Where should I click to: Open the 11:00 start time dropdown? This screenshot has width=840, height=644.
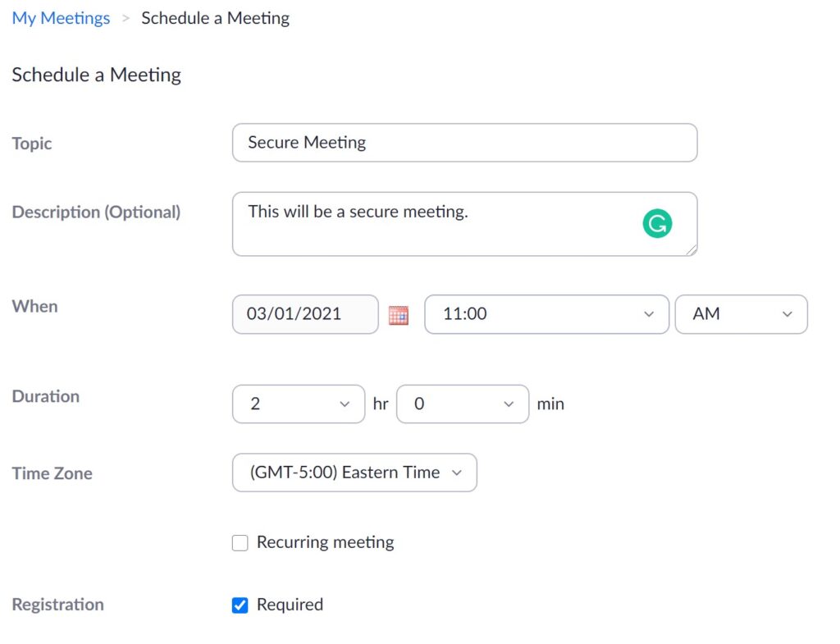pyautogui.click(x=546, y=314)
